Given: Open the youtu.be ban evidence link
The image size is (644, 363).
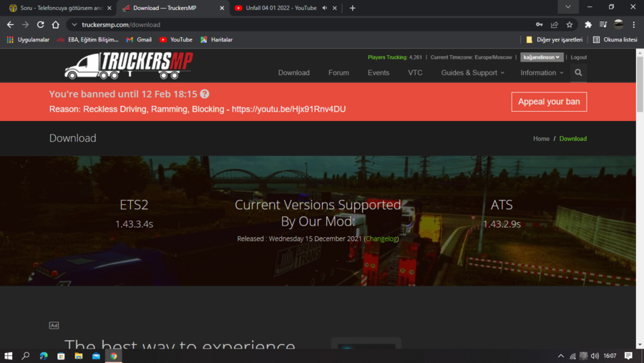Looking at the screenshot, I should (x=289, y=109).
